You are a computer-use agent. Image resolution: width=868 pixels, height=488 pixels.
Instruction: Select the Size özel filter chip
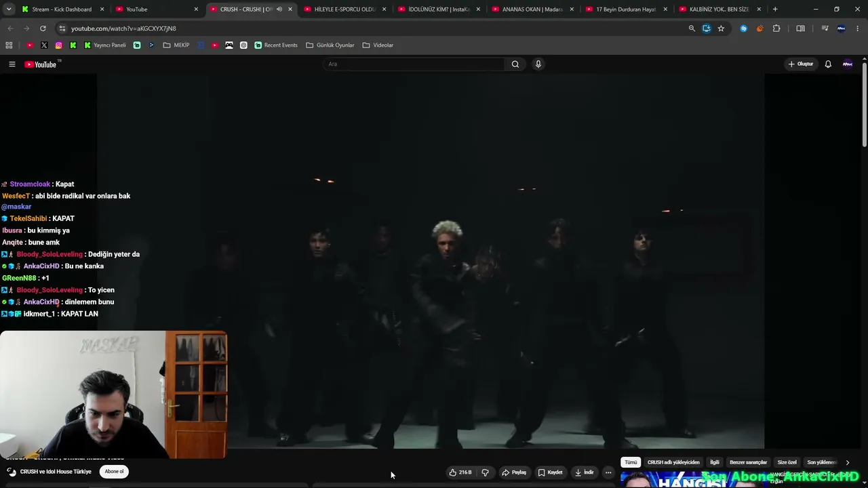[787, 462]
